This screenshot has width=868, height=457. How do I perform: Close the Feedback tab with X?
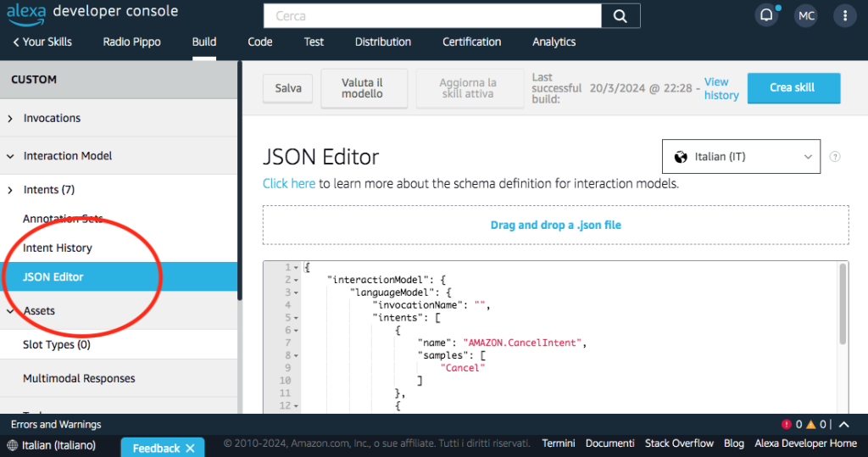(x=190, y=448)
